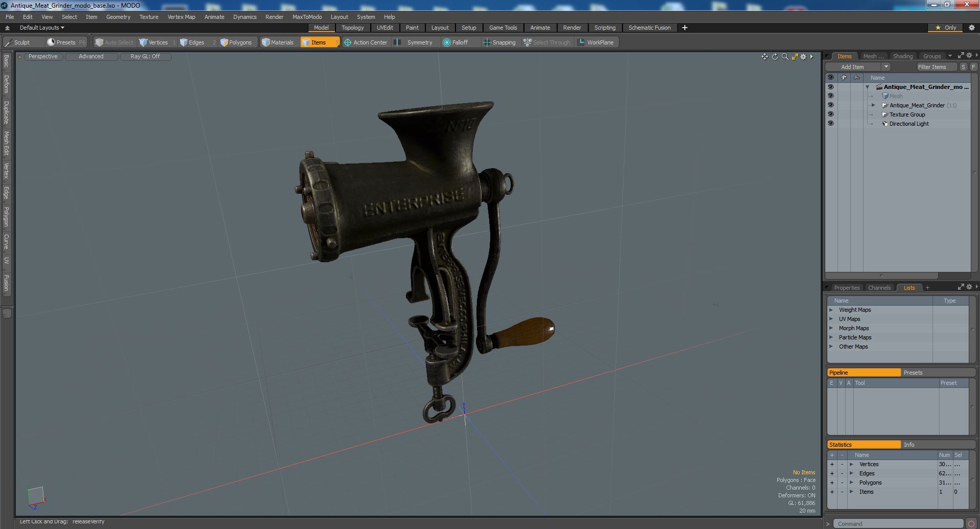The image size is (980, 529).
Task: Open the Geometry menu
Action: (118, 17)
